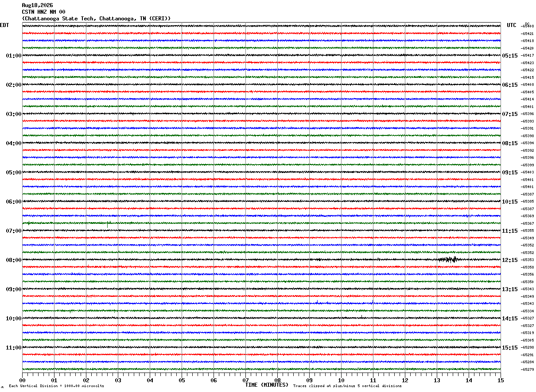Click the blue spike near minute 11 after 09:00
536x392 pixels.
[373, 302]
